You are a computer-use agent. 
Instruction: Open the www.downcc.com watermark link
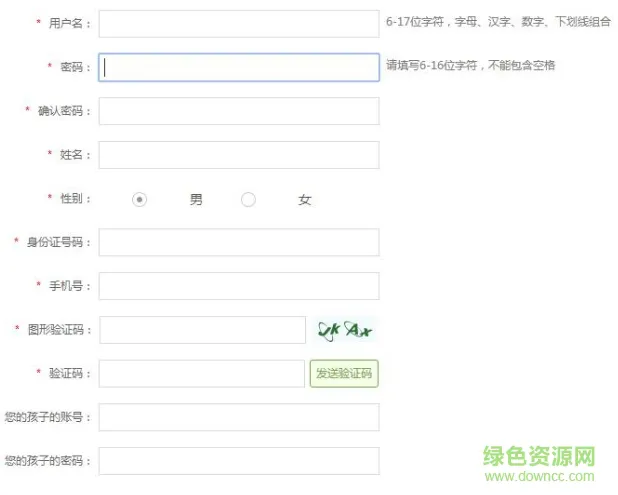click(x=539, y=476)
